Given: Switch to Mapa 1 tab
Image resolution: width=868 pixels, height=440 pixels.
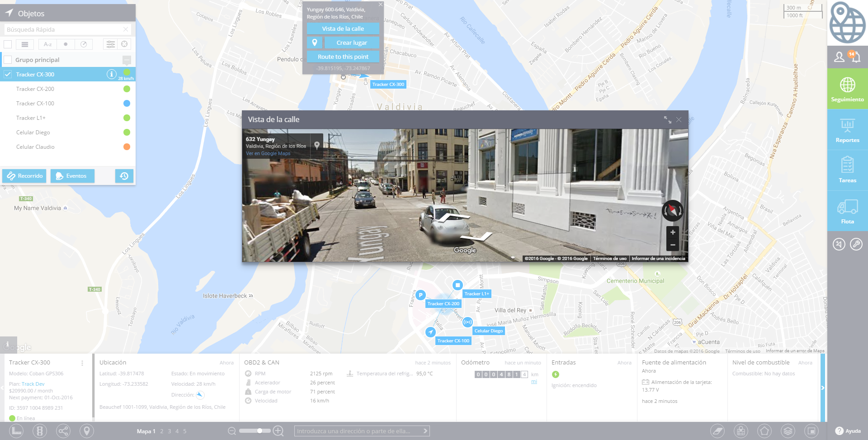Looking at the screenshot, I should coord(146,431).
